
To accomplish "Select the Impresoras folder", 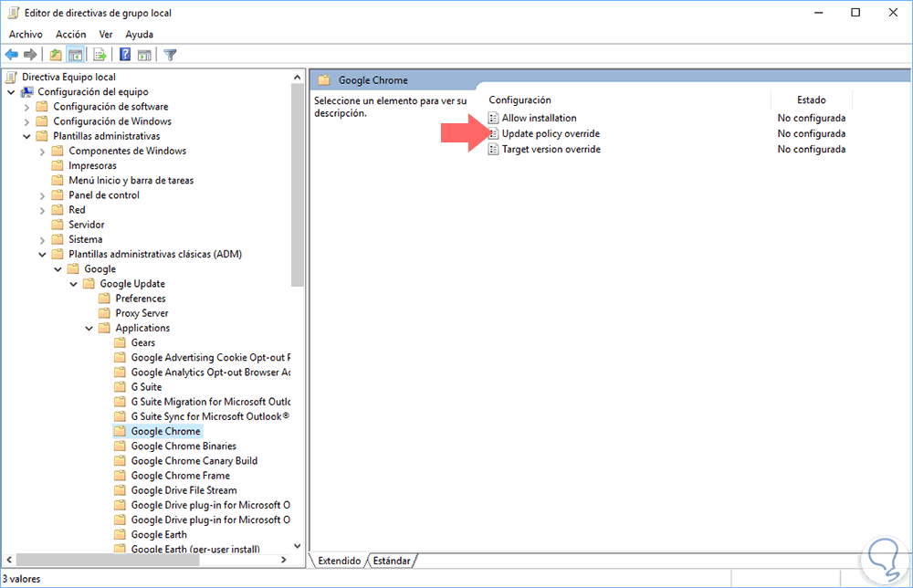I will click(92, 165).
